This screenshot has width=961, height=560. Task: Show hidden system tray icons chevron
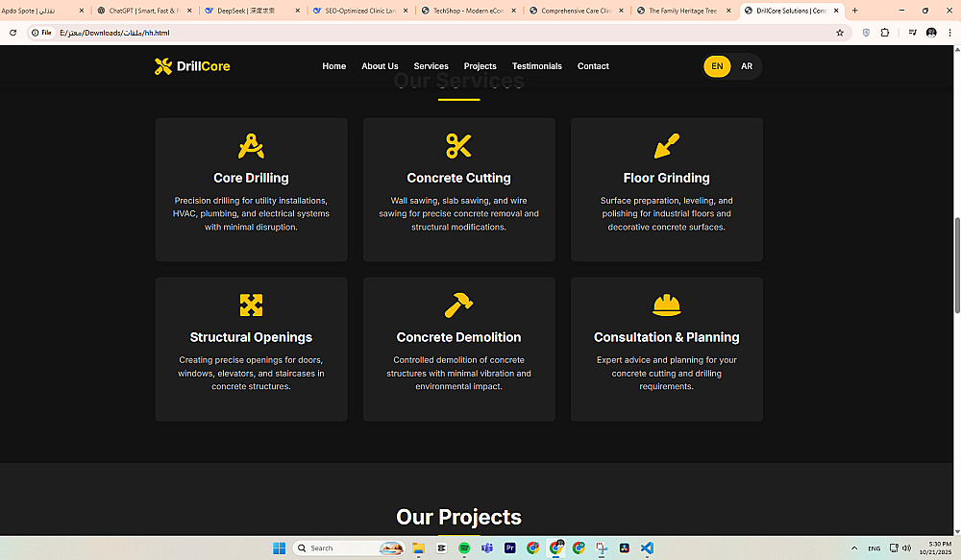click(854, 548)
